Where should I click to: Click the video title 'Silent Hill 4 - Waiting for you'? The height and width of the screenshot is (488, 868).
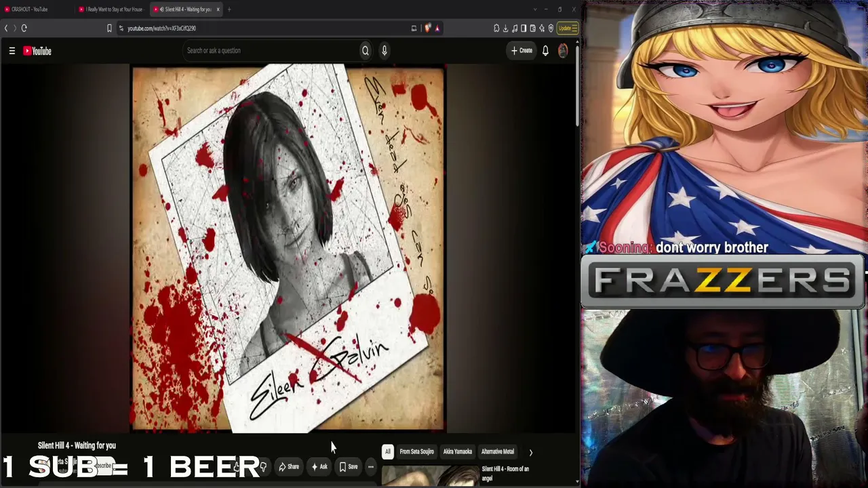[77, 445]
